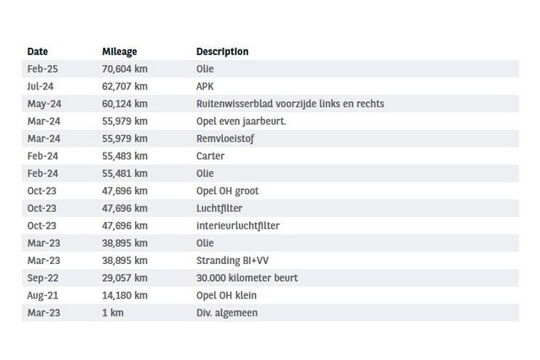Viewport: 540px width, 360px height.
Task: Select the Opel even jaarbeurt entry
Action: click(x=270, y=121)
